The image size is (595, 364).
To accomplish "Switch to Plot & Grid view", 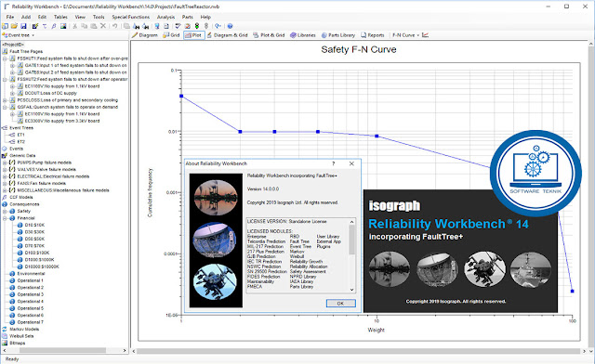I will coord(269,35).
